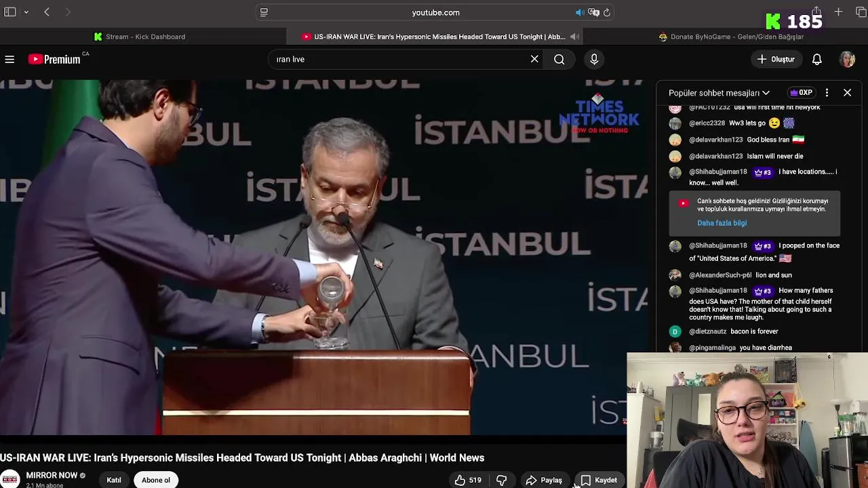Click message 'Ww3 lets go'
Image resolution: width=868 pixels, height=488 pixels.
(747, 123)
